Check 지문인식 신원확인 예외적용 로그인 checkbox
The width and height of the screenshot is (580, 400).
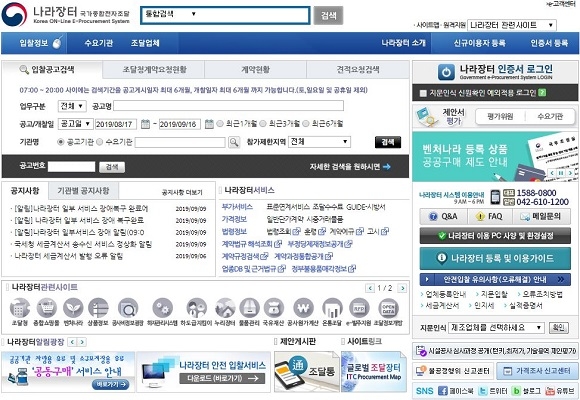coord(423,93)
